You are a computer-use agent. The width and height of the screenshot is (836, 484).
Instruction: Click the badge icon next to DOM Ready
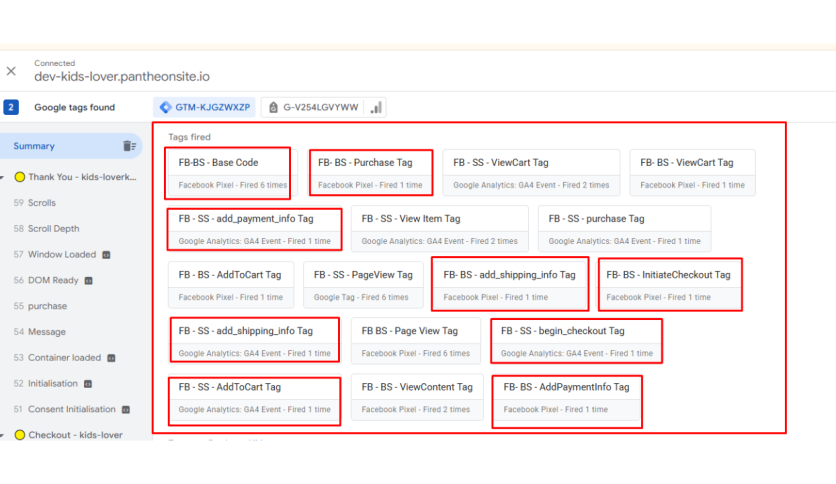point(89,280)
